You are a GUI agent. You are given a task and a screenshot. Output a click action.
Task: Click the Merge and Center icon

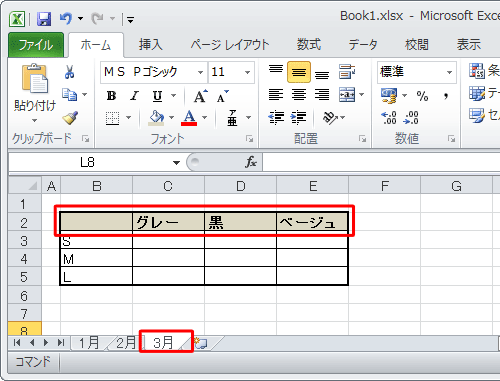(x=347, y=95)
